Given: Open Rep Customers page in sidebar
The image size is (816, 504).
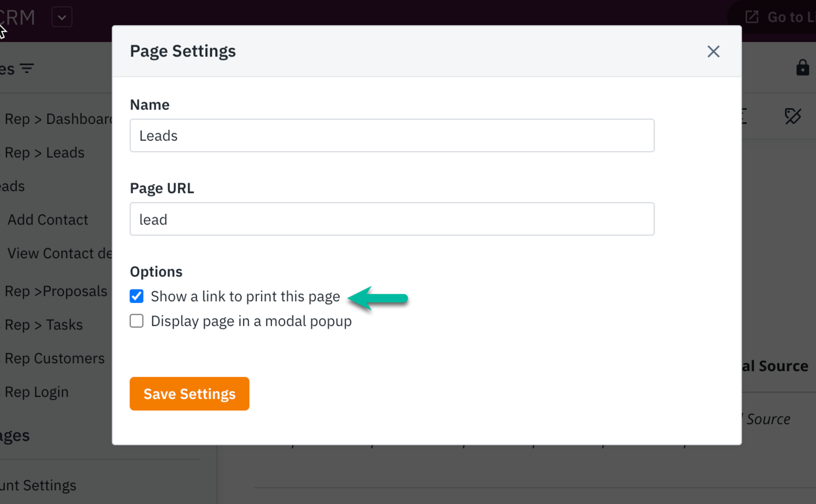Looking at the screenshot, I should click(54, 359).
